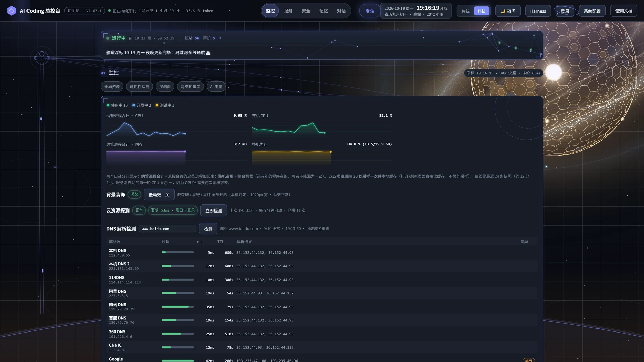Click the 满配 badge beside 背景装饰
Image resolution: width=644 pixels, height=362 pixels.
134,194
